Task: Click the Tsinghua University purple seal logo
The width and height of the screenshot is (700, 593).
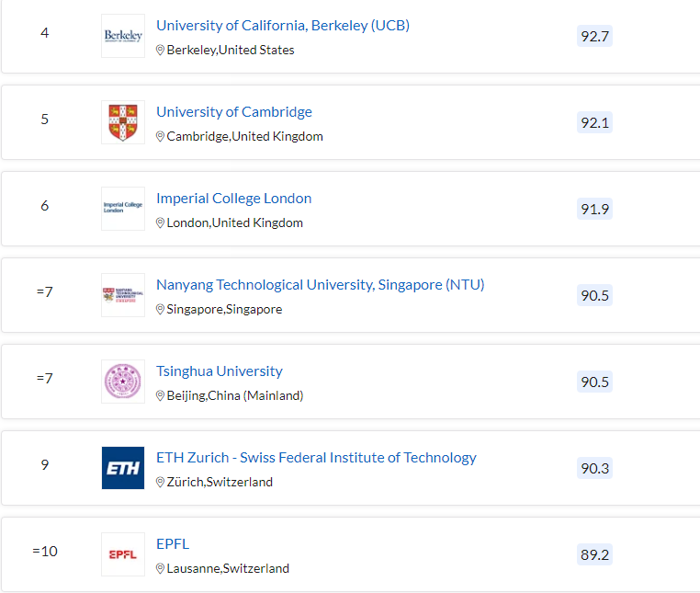Action: (x=123, y=382)
